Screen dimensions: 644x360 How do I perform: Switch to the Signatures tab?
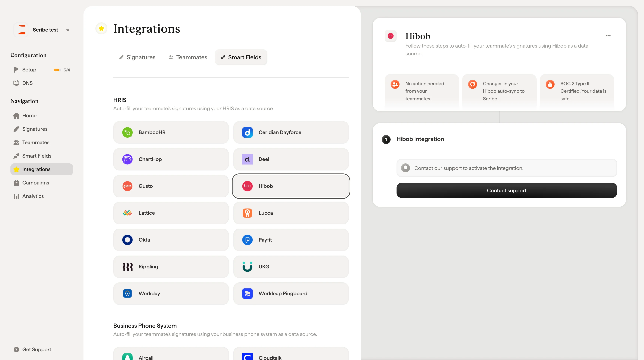[x=137, y=57]
